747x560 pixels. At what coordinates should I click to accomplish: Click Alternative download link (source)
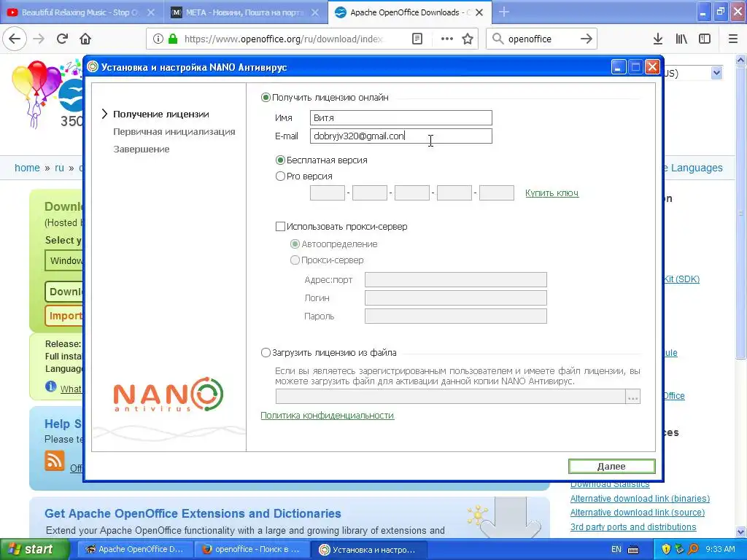638,513
